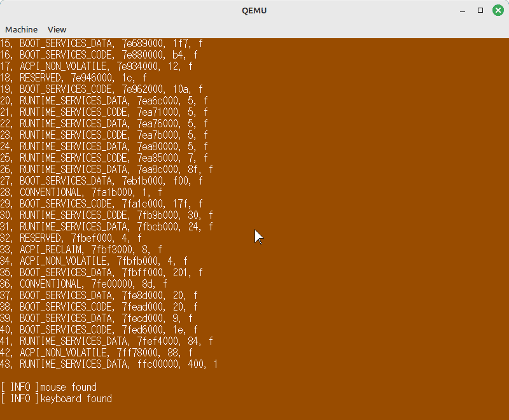Maximize the QEMU window
The image size is (509, 420).
tap(480, 10)
